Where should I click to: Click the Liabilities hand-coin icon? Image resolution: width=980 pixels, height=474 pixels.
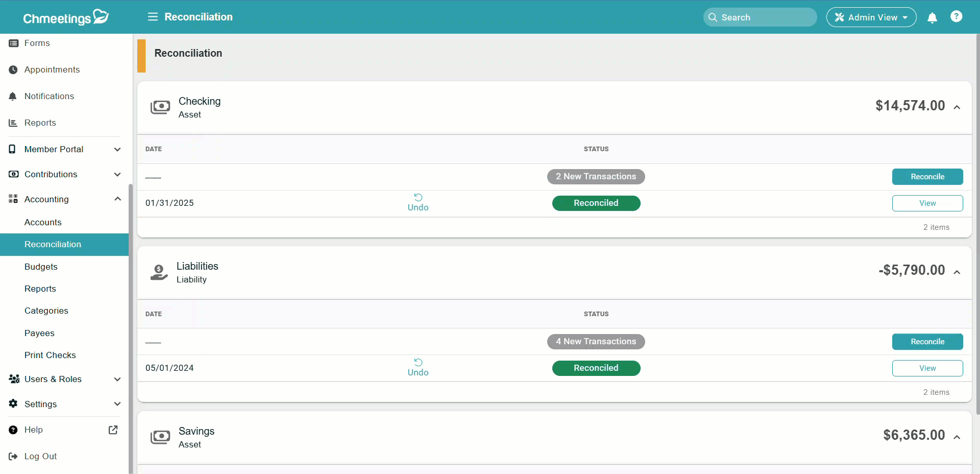point(159,272)
